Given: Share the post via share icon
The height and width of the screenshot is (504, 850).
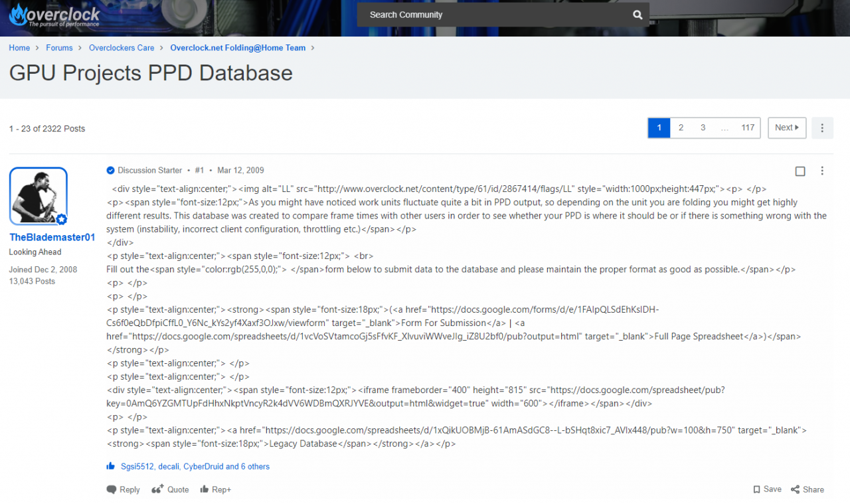Looking at the screenshot, I should click(x=795, y=489).
